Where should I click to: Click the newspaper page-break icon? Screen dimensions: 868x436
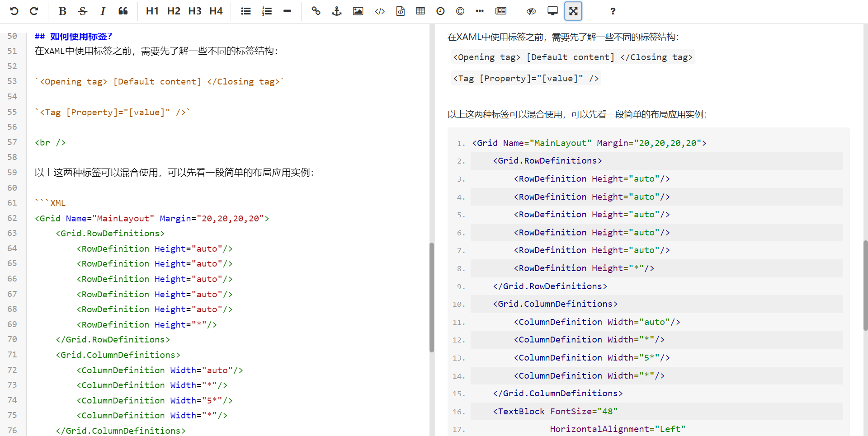tap(501, 11)
